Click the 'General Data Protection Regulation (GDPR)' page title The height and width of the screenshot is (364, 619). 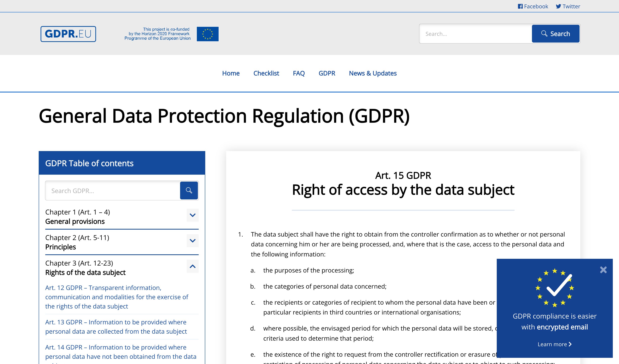click(x=224, y=116)
